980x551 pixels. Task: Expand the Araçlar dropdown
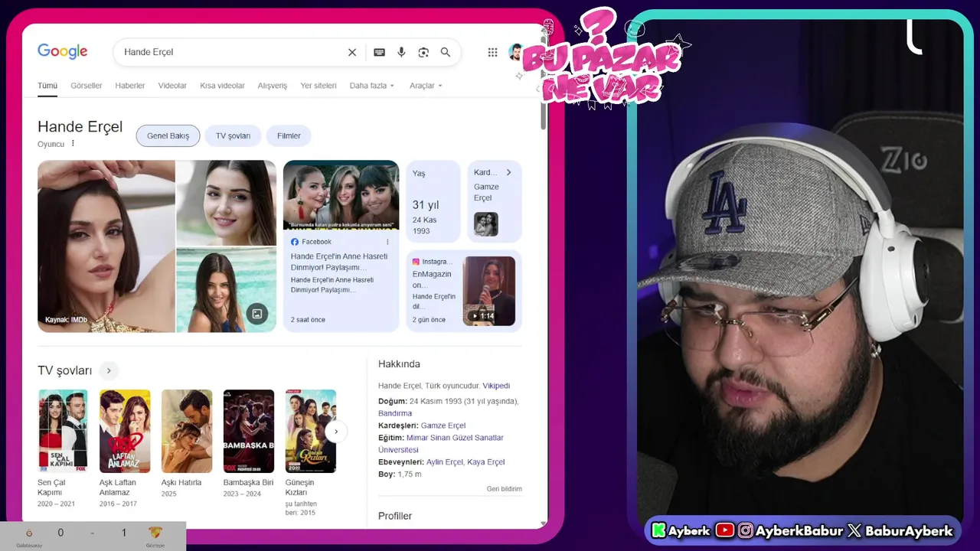[x=426, y=86]
